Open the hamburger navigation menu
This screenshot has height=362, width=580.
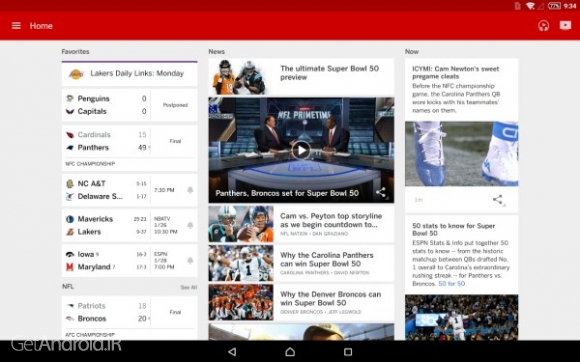pos(16,26)
